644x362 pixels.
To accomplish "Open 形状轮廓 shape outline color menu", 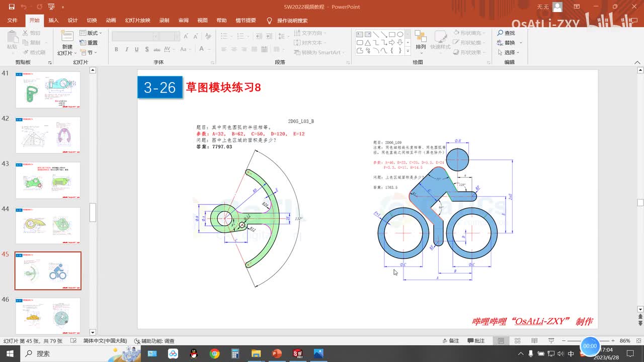I will point(469,43).
